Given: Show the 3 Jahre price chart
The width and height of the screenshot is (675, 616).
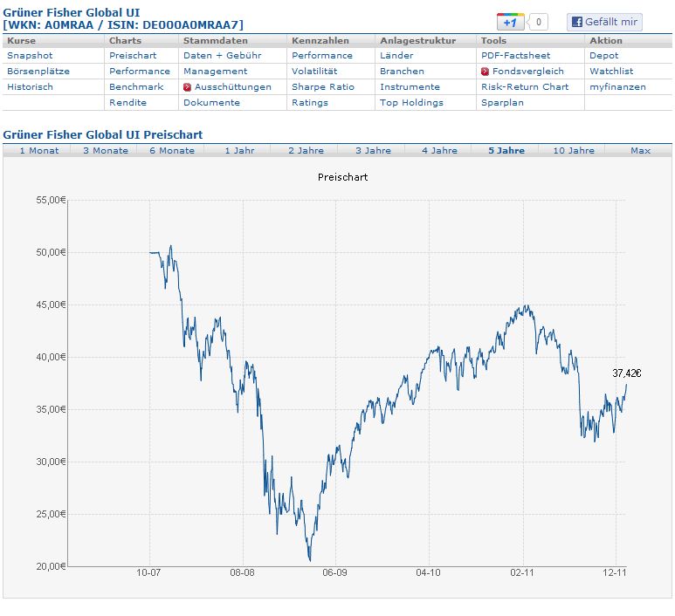Looking at the screenshot, I should pos(373,151).
